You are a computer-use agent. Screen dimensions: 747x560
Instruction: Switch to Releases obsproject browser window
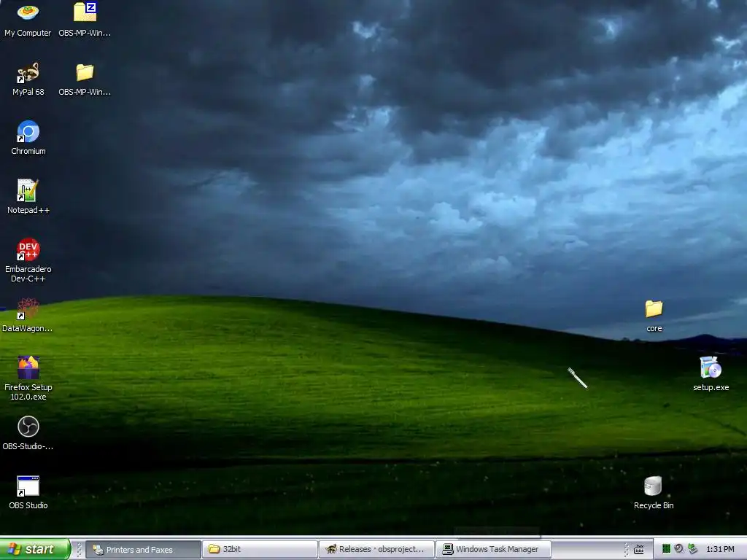pyautogui.click(x=376, y=550)
